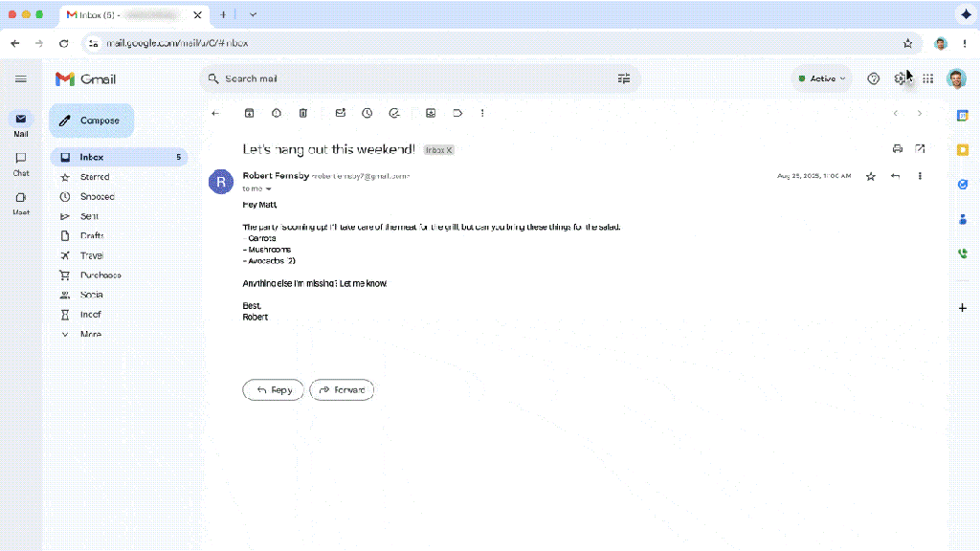Show search filter options
This screenshot has width=980, height=551.
pos(624,78)
